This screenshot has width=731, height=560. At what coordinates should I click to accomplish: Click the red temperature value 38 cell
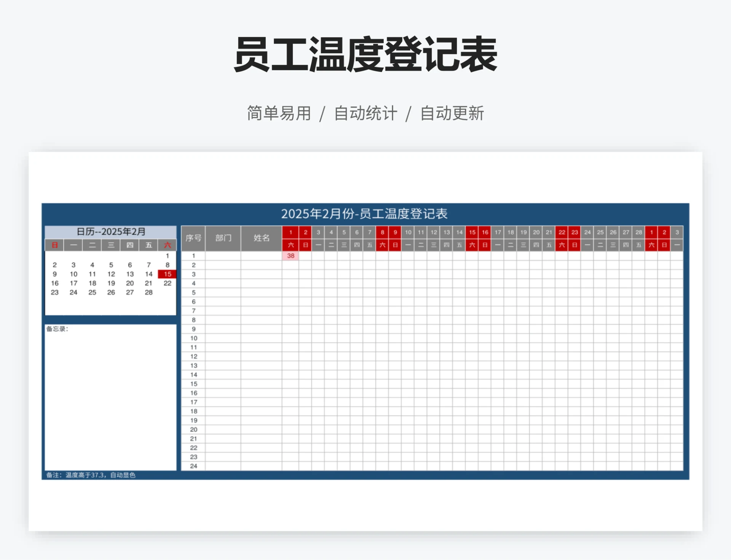click(290, 256)
